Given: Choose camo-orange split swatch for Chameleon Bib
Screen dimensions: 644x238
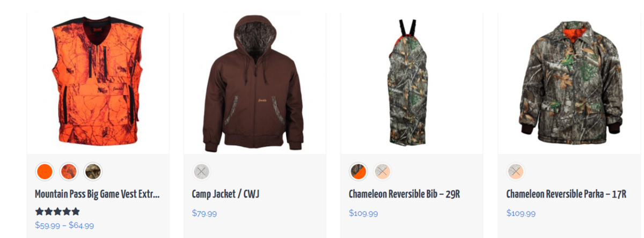Looking at the screenshot, I should [358, 172].
